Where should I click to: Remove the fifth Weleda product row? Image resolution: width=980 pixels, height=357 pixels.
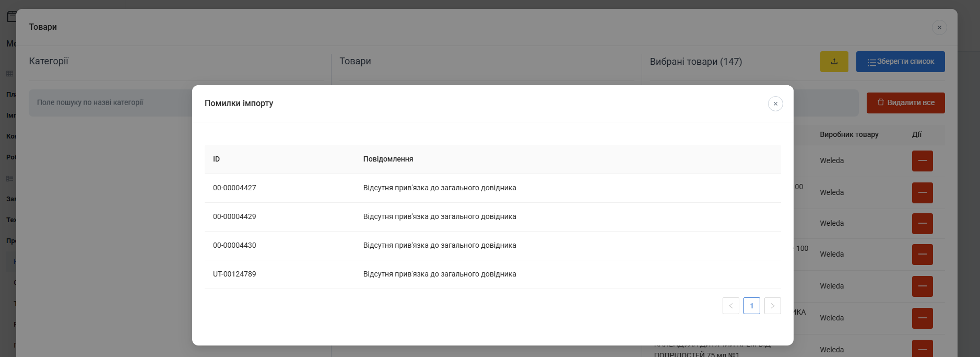click(922, 286)
